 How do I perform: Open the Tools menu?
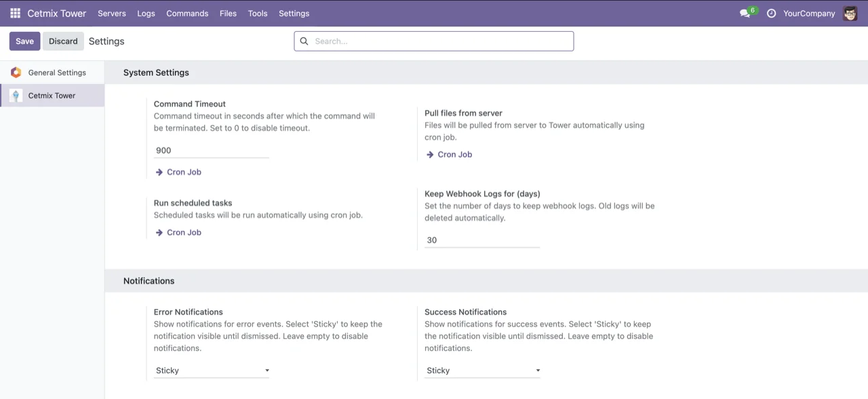coord(258,13)
